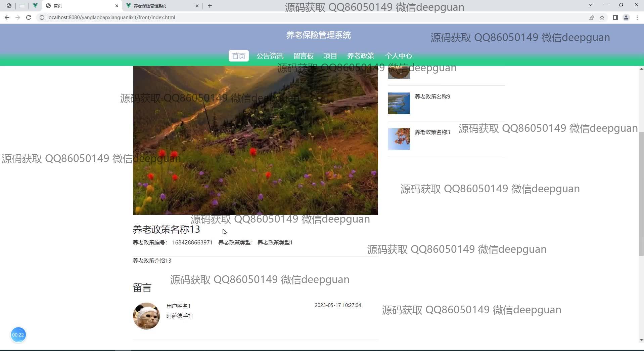Viewport: 644px width, 351px height.
Task: Click the browser back arrow
Action: (7, 17)
